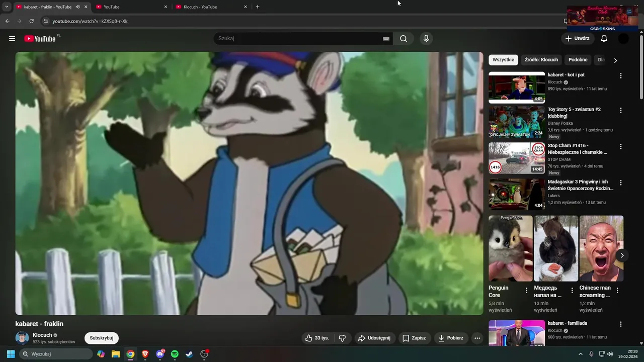Open the account avatar menu
Viewport: 644px width, 362px height.
[x=623, y=39]
